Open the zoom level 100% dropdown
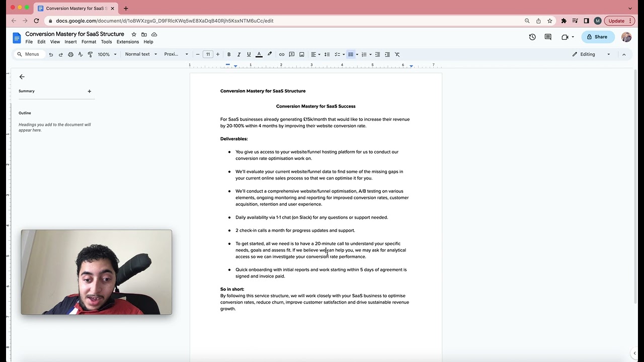 (107, 54)
